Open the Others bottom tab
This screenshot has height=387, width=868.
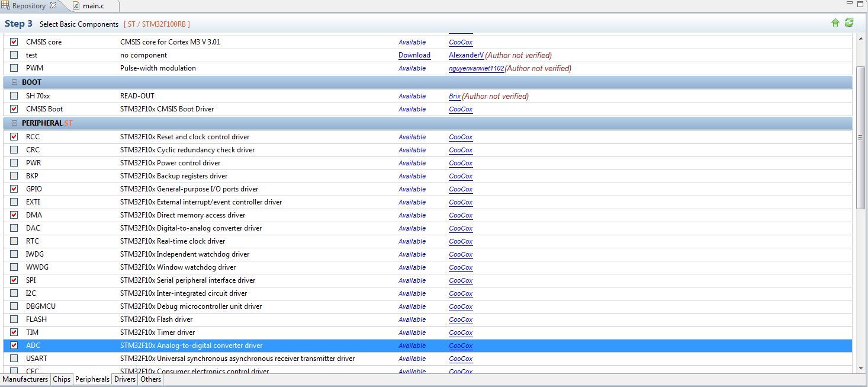click(x=151, y=379)
